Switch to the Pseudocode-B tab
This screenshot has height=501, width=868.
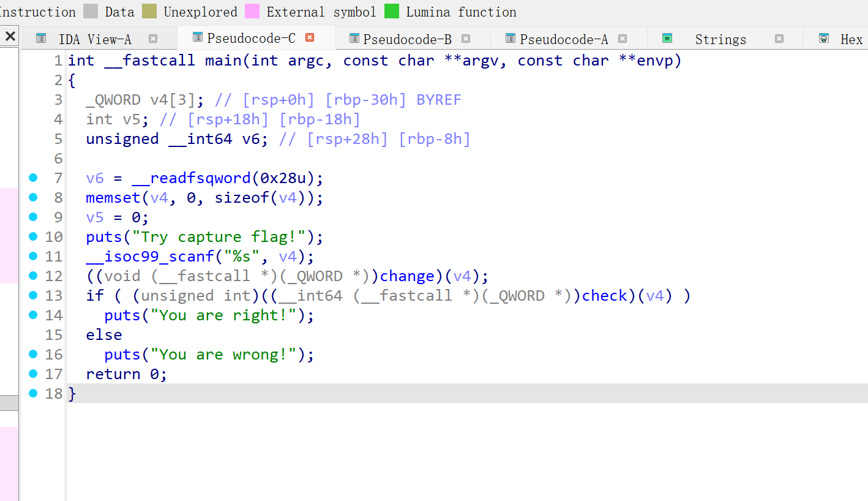407,39
